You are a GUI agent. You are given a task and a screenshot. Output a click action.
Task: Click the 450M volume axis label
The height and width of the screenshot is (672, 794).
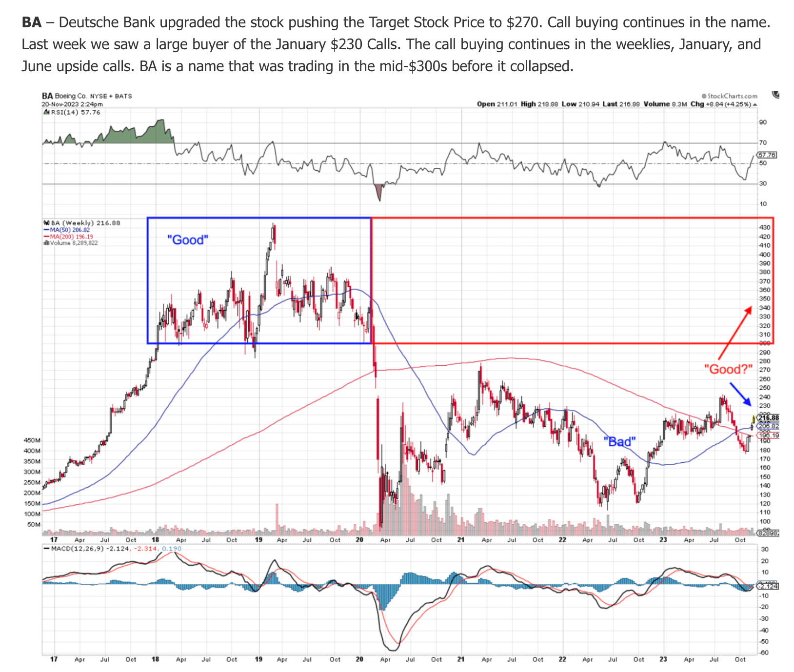(x=32, y=440)
